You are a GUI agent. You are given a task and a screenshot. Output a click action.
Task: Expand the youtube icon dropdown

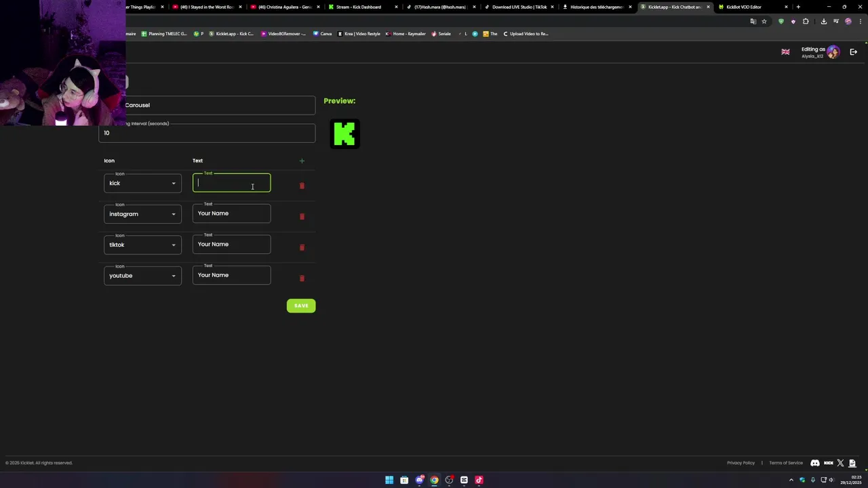(142, 276)
